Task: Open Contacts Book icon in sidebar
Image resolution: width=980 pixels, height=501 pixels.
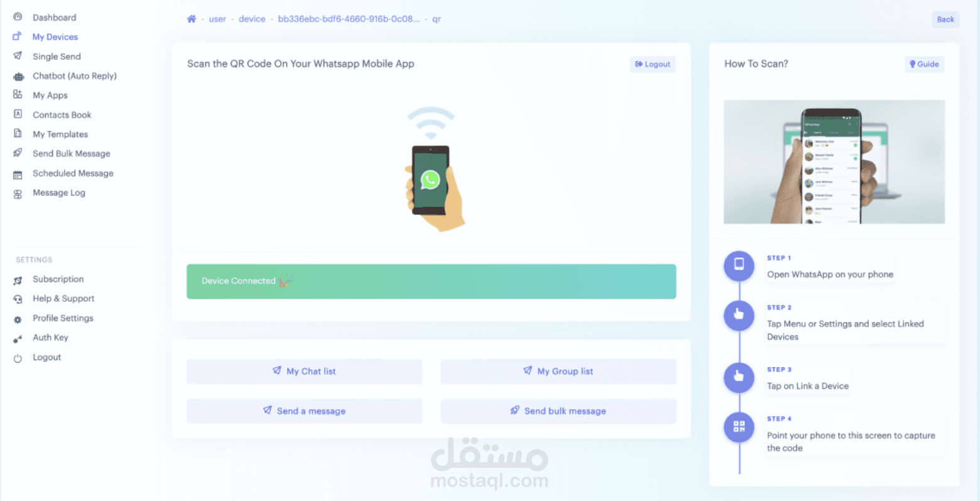Action: click(x=18, y=114)
